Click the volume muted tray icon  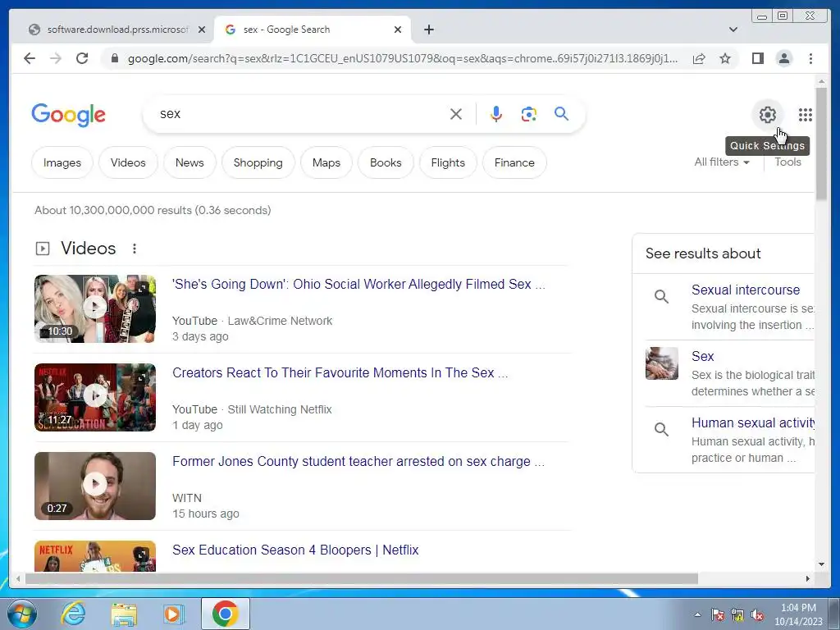pos(757,615)
